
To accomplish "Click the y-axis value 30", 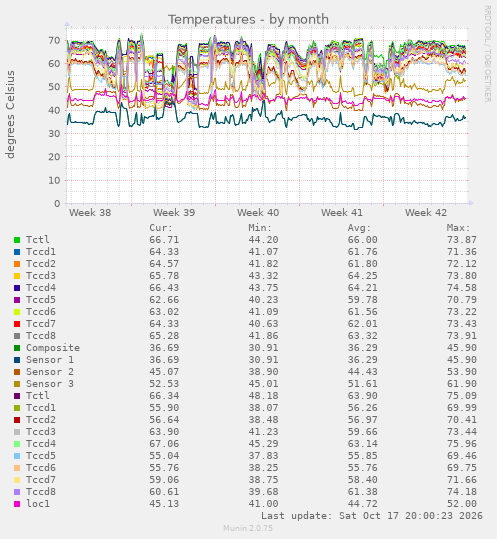I will [x=54, y=134].
